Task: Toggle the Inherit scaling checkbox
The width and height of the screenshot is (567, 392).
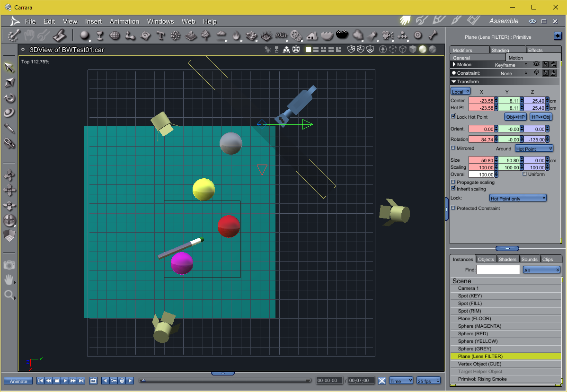Action: (x=453, y=189)
